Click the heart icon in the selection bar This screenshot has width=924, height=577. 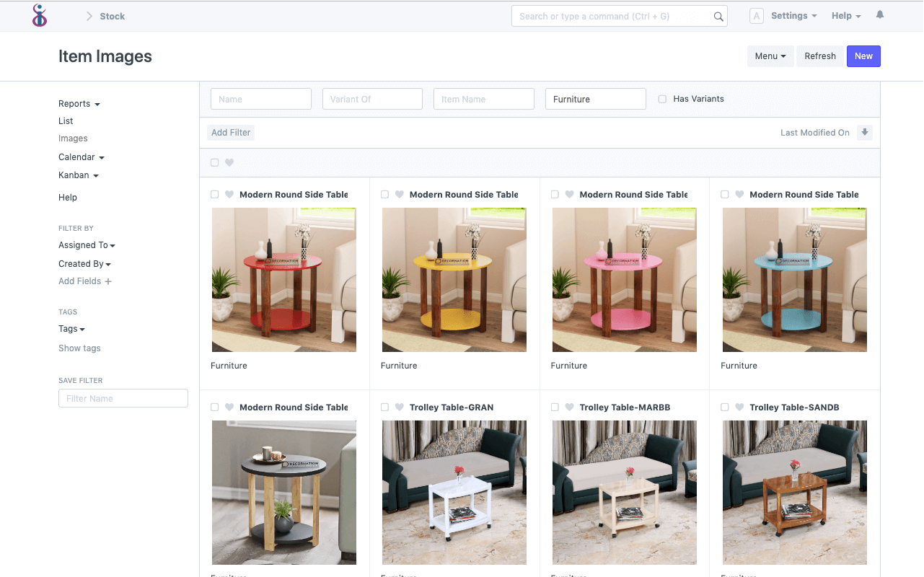[x=229, y=162]
